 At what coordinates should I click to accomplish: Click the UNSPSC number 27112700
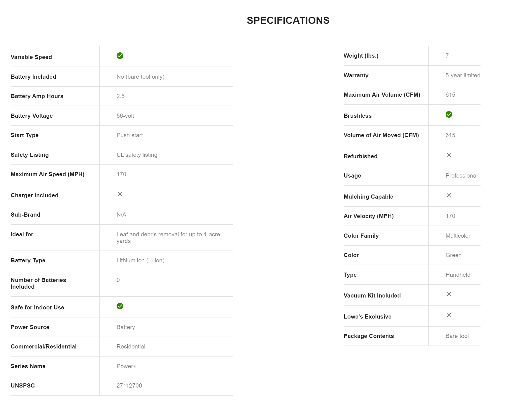pyautogui.click(x=129, y=386)
